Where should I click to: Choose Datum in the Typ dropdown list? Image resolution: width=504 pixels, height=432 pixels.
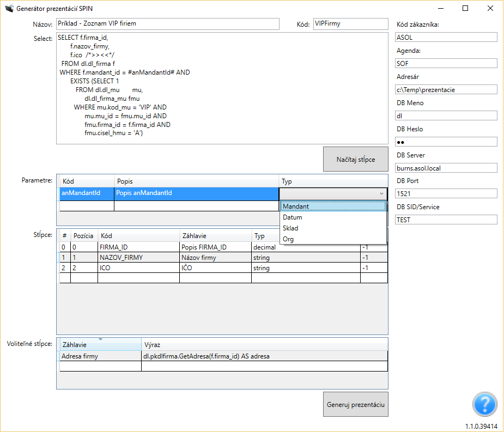coord(333,217)
